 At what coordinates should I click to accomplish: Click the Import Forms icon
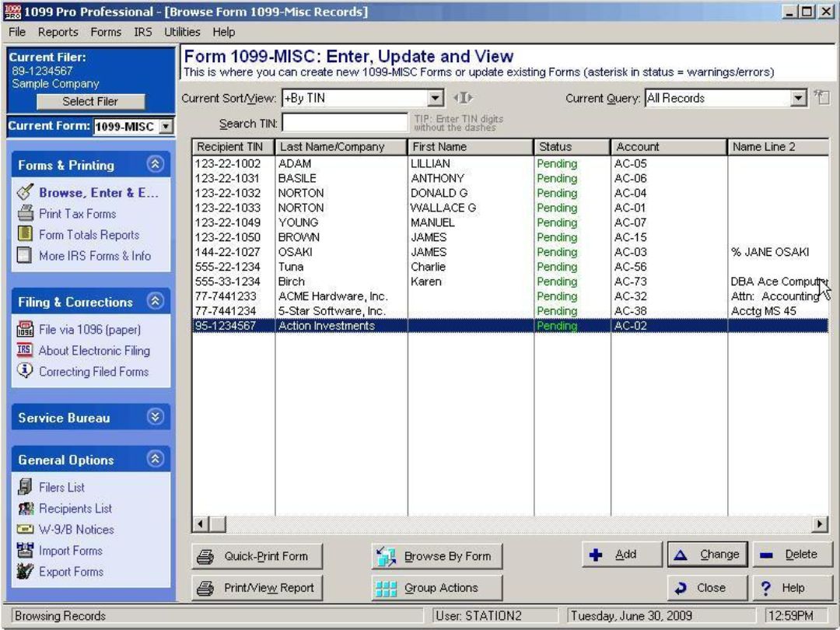(x=25, y=550)
